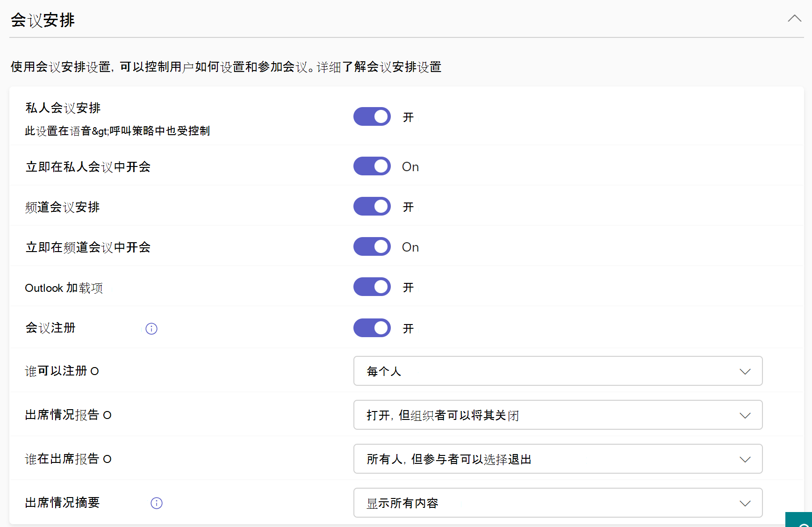The image size is (812, 527).
Task: Expand the 出席情况报告 dropdown
Action: 558,415
